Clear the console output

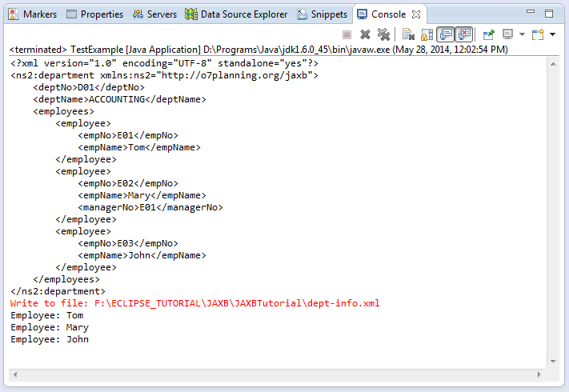(408, 35)
